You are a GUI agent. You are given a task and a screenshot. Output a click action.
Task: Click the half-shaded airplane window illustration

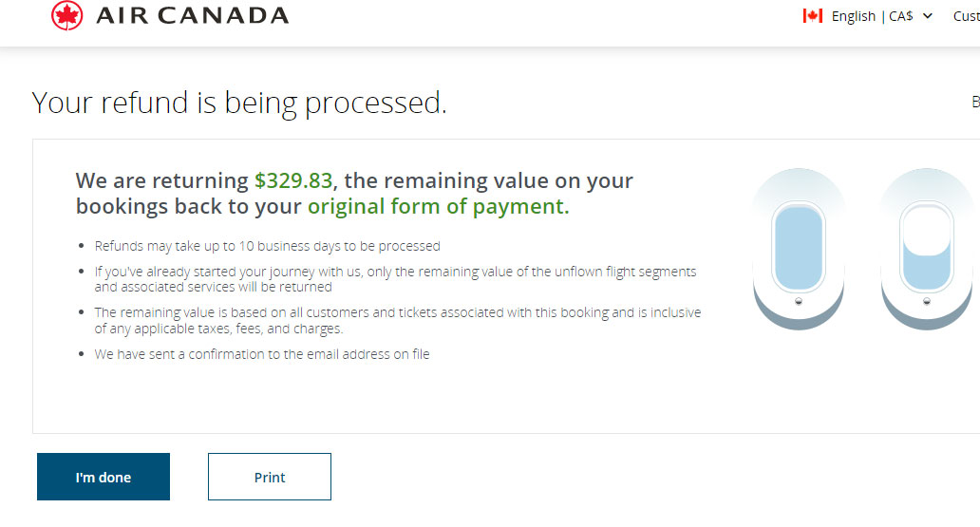point(928,249)
